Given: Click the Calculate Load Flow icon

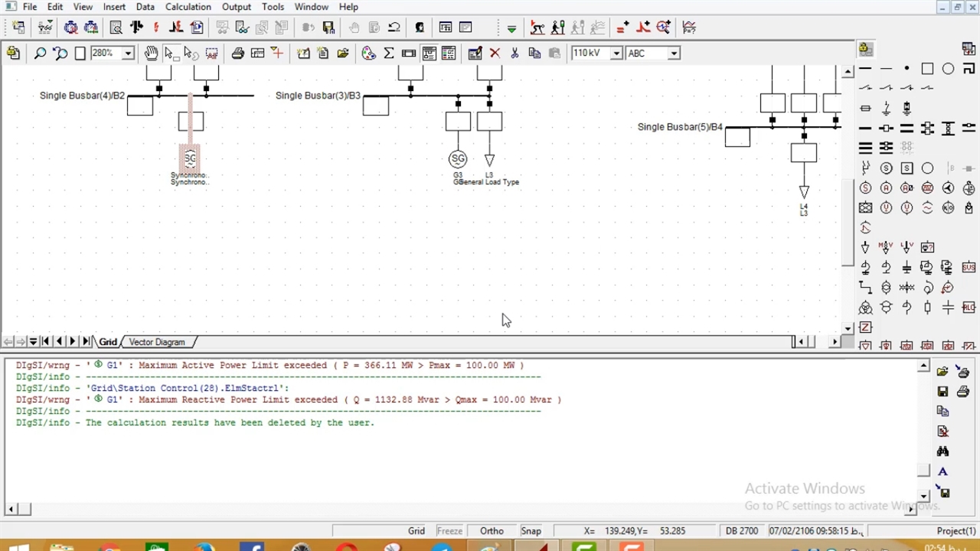Looking at the screenshot, I should click(x=136, y=28).
